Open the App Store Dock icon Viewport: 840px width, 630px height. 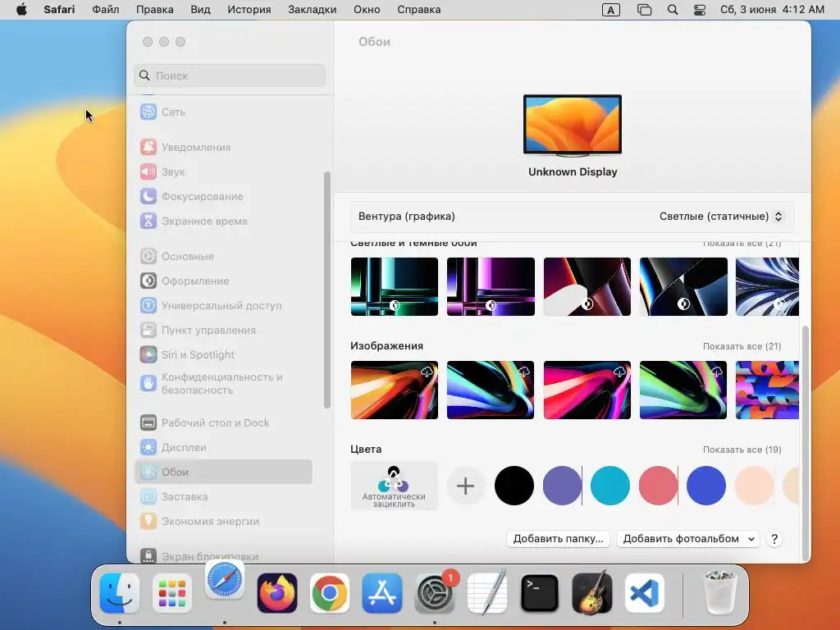click(382, 593)
